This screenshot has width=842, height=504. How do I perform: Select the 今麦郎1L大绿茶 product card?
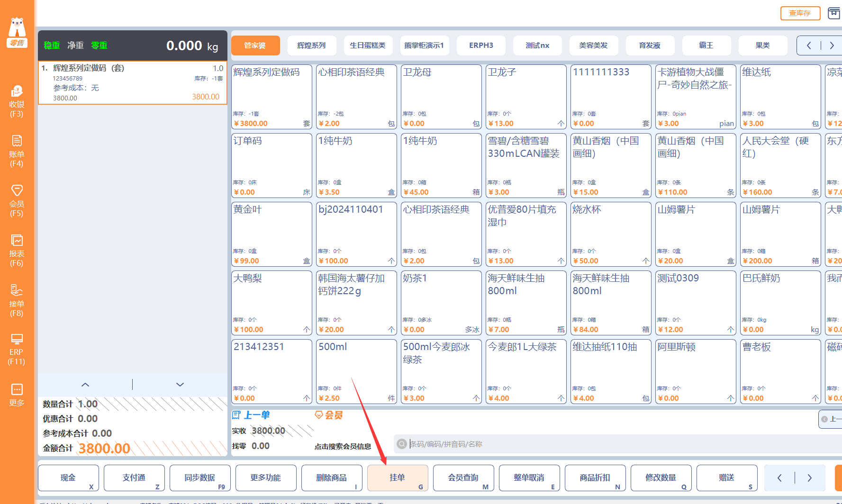(526, 372)
